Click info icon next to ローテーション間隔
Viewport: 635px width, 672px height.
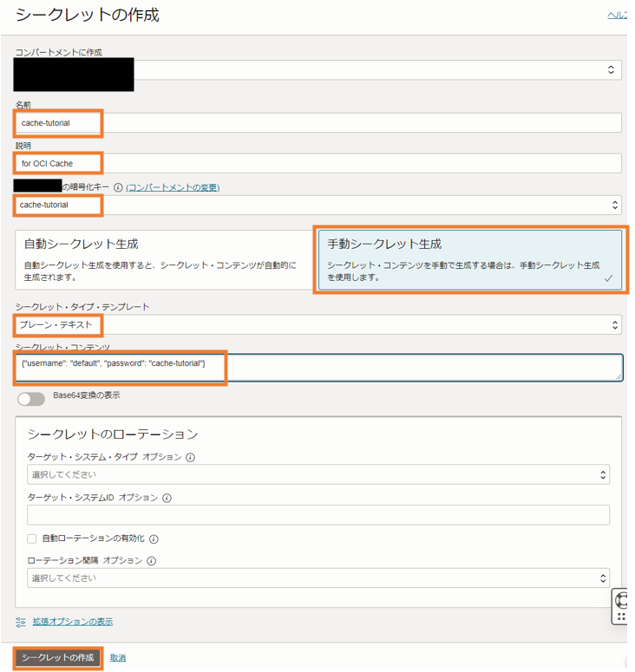tap(151, 561)
